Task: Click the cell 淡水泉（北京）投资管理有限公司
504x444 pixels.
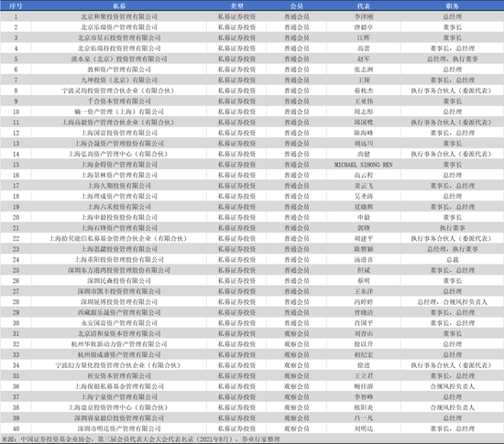Action: tap(119, 60)
